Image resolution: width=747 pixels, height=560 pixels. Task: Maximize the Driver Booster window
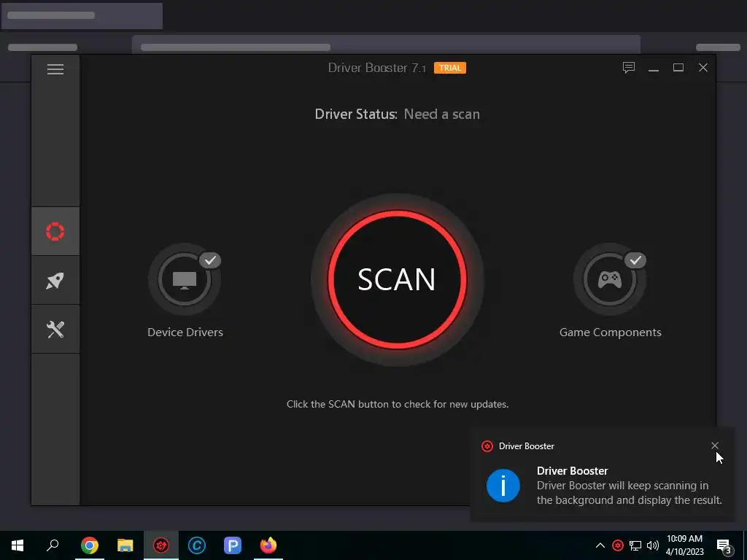[678, 68]
